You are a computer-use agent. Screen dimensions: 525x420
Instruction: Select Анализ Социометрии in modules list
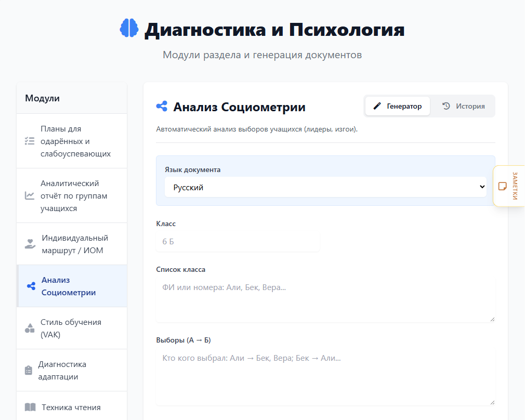[x=72, y=286]
